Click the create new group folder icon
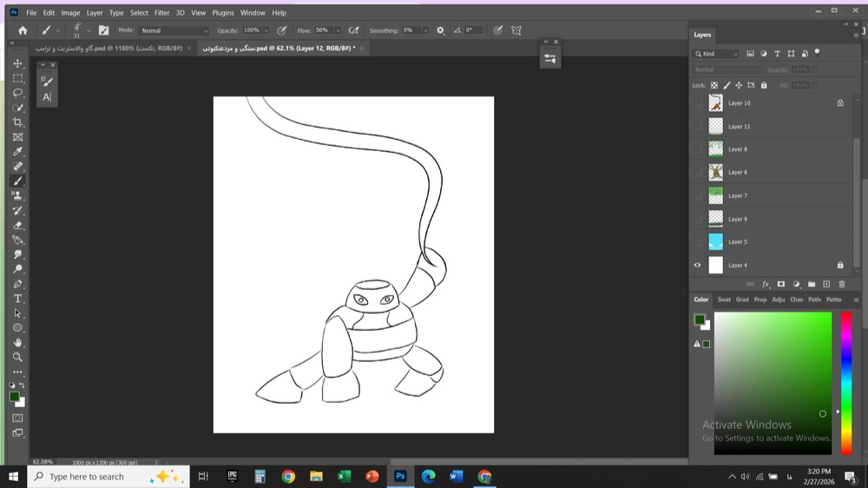Image resolution: width=868 pixels, height=488 pixels. 812,284
